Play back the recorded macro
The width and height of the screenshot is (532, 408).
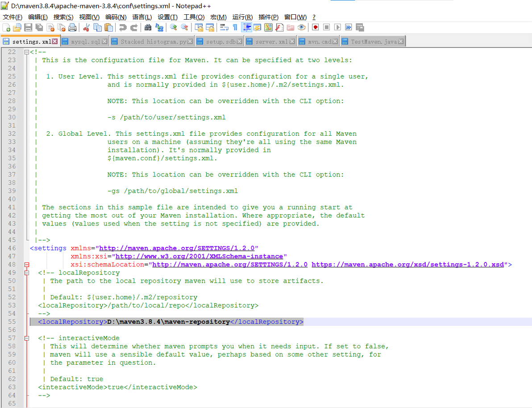coord(337,28)
